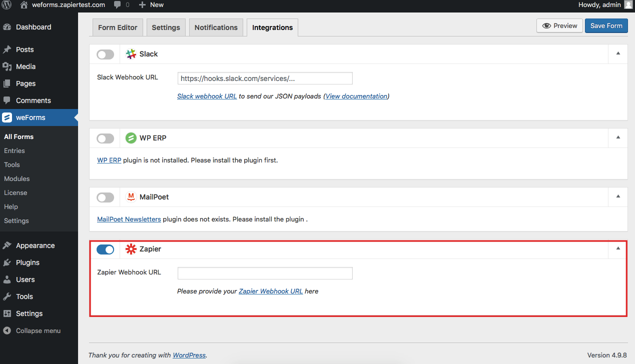Click the Slack logo icon
Viewport: 635px width, 364px height.
coord(131,54)
